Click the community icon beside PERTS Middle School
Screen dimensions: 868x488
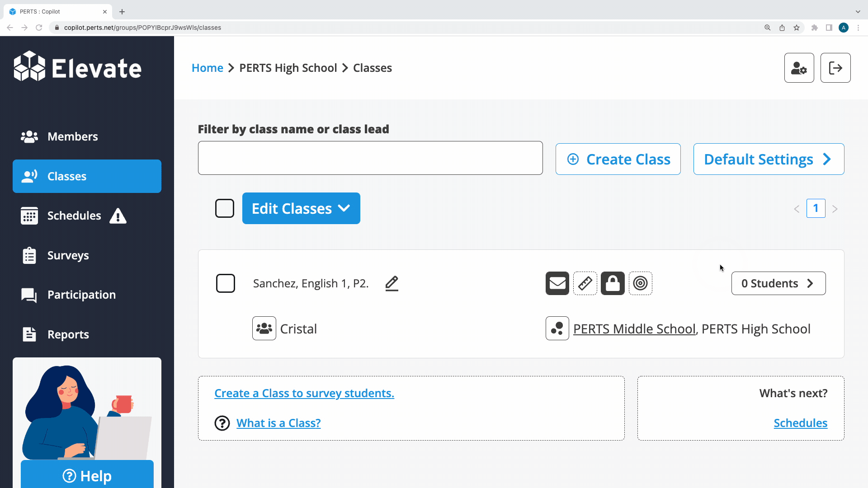tap(557, 328)
